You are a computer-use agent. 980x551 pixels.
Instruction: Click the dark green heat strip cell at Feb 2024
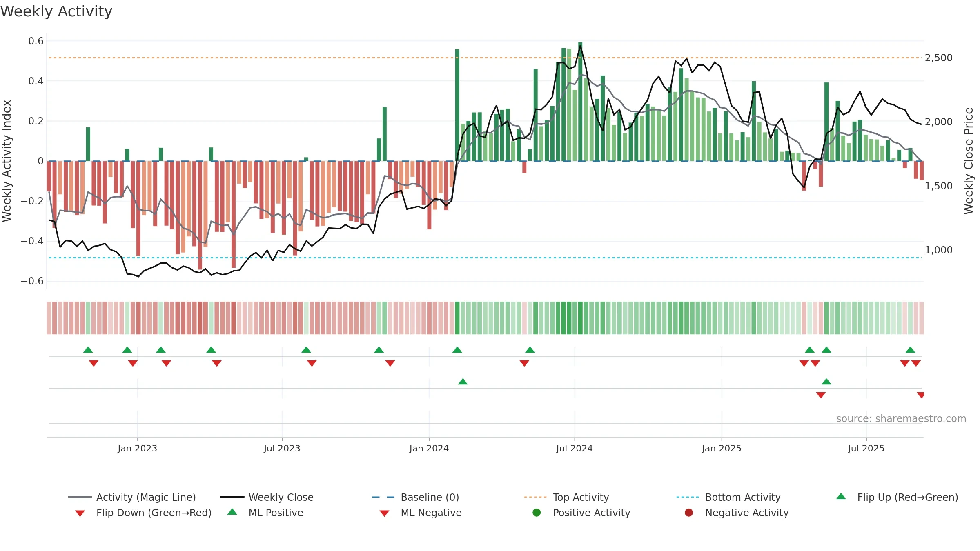457,318
